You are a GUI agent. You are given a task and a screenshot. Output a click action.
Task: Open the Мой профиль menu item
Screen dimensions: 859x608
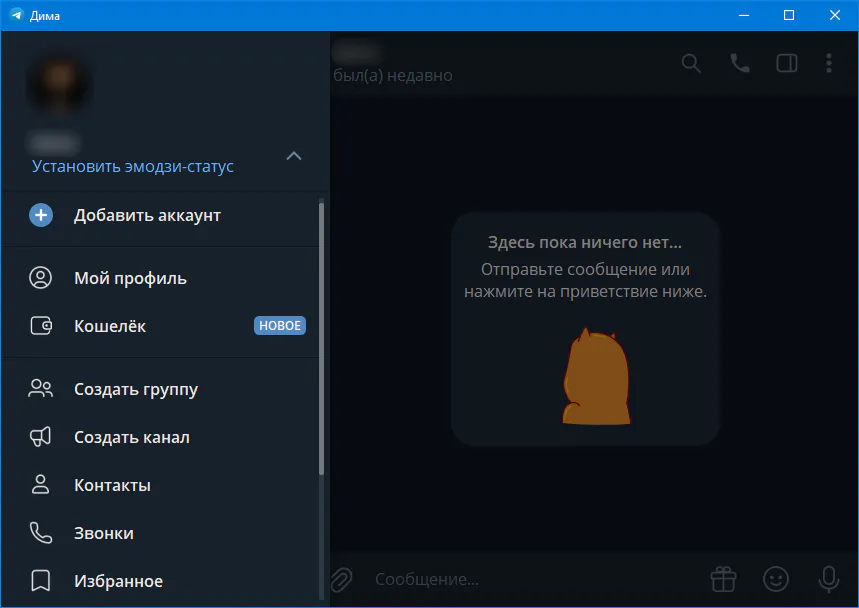point(130,278)
